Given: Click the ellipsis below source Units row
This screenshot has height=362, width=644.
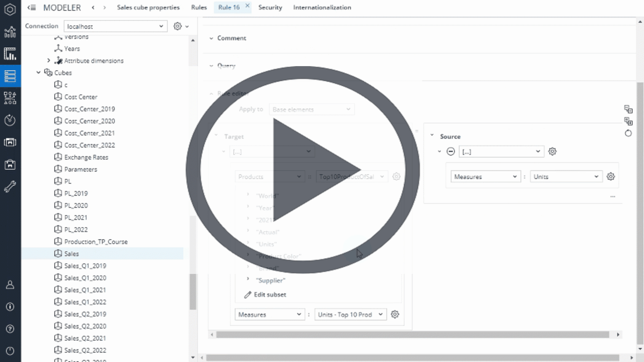Looking at the screenshot, I should [613, 196].
